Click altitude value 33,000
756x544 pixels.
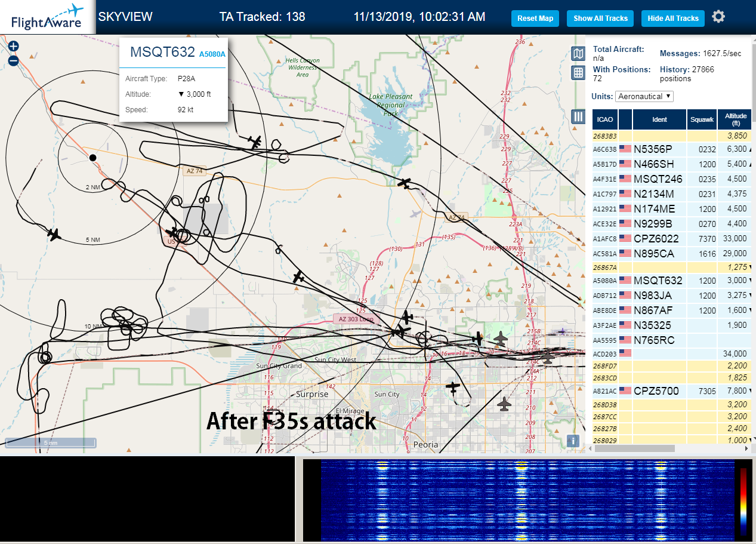click(735, 238)
